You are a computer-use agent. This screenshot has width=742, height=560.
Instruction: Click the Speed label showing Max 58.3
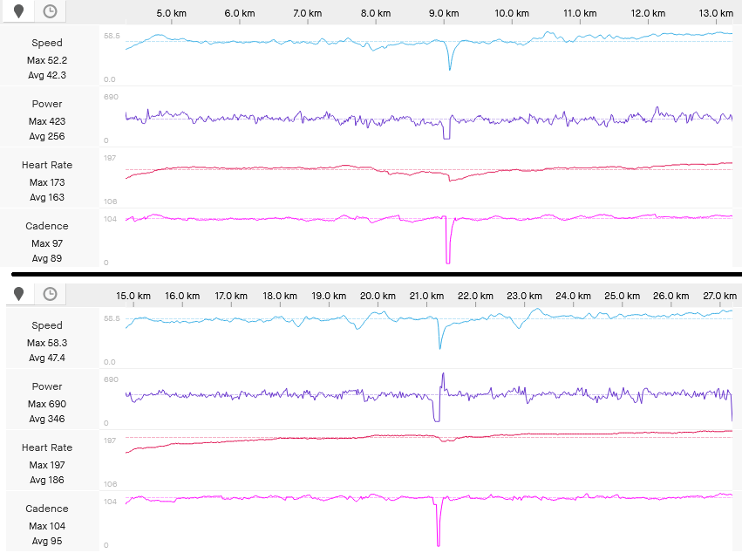(47, 325)
